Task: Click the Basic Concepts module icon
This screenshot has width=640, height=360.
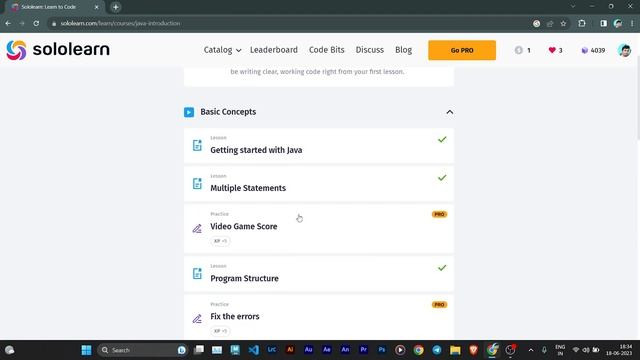Action: [x=189, y=112]
